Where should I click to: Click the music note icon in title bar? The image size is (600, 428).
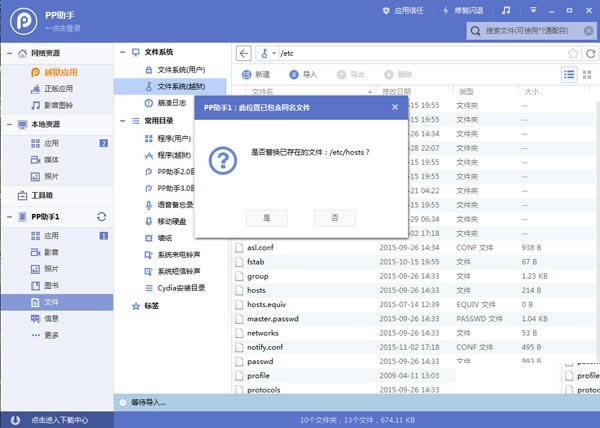pyautogui.click(x=506, y=10)
